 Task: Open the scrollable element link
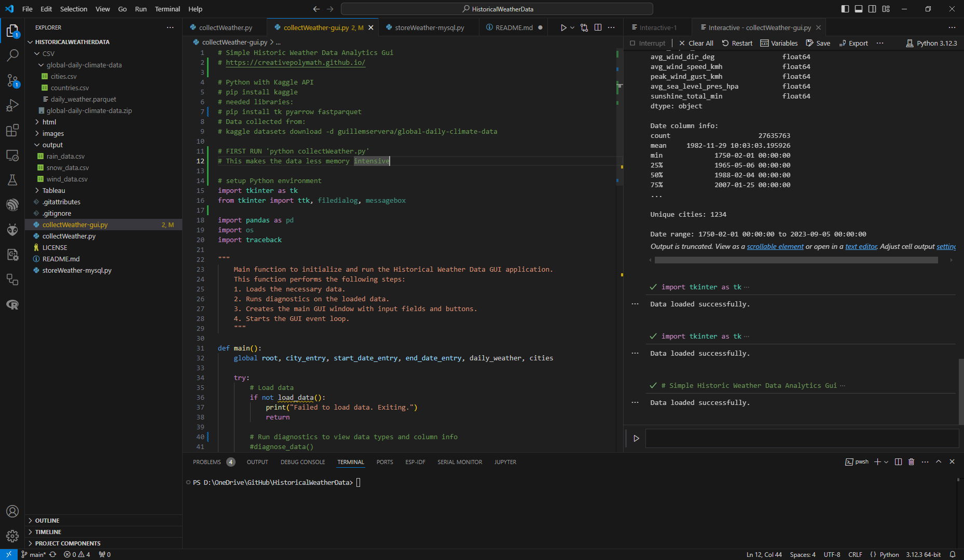[775, 246]
